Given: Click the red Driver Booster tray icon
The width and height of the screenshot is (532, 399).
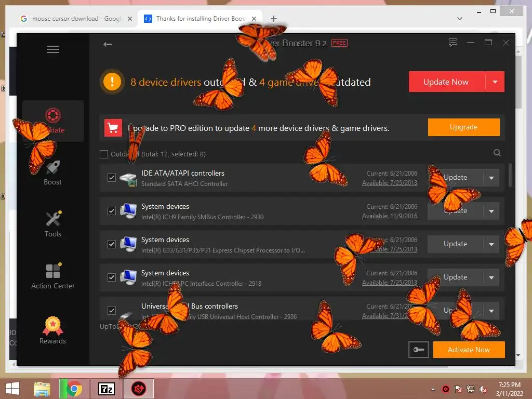Looking at the screenshot, I should click(x=445, y=389).
